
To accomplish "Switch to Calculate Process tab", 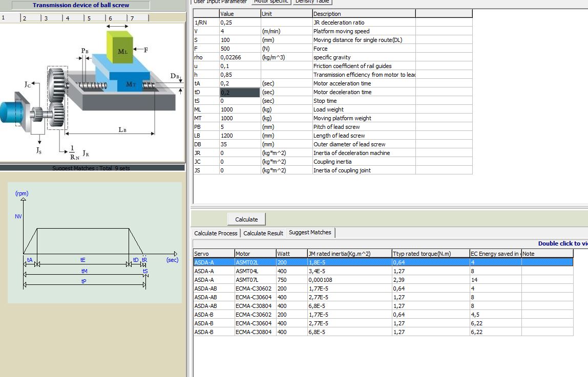I will (x=216, y=233).
